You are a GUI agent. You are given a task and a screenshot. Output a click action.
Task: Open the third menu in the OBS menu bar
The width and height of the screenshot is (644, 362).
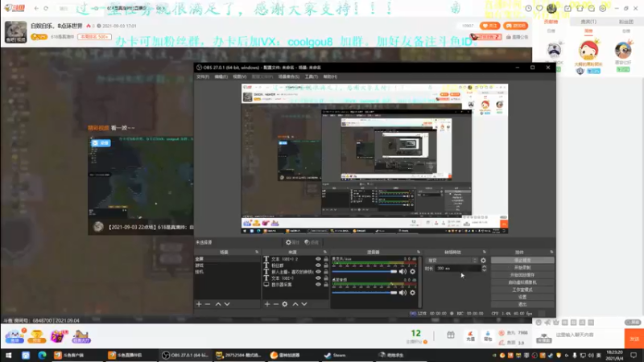[x=239, y=76]
